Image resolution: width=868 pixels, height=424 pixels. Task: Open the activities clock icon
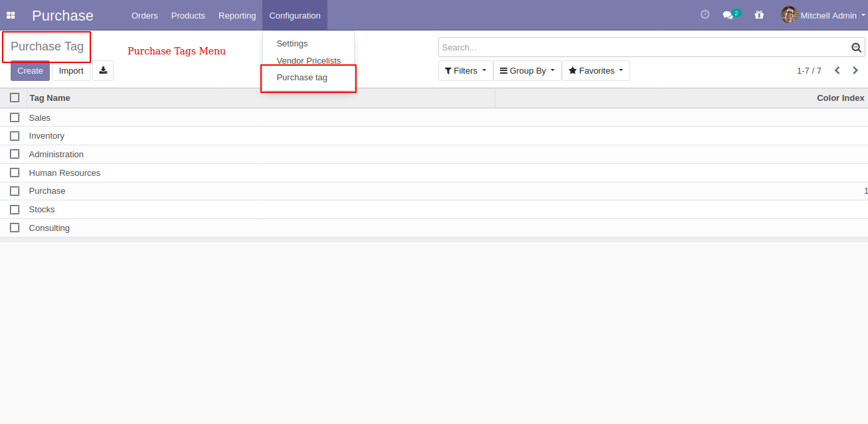[x=705, y=15]
